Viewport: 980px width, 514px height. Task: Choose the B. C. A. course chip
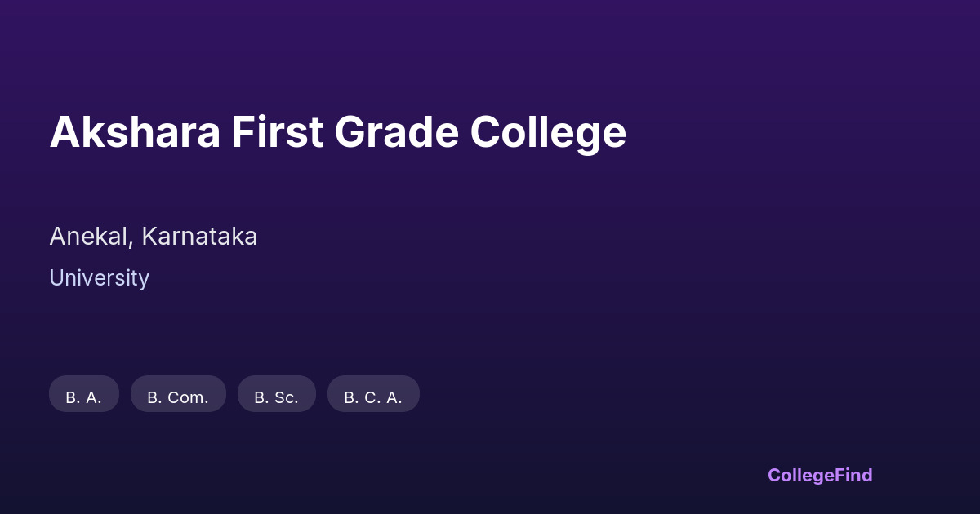pyautogui.click(x=373, y=395)
